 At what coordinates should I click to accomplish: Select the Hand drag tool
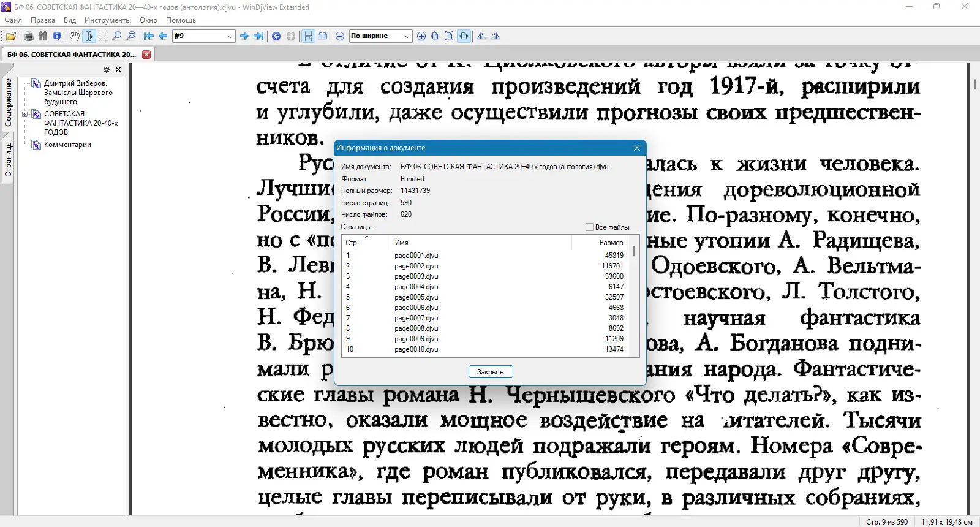(74, 36)
